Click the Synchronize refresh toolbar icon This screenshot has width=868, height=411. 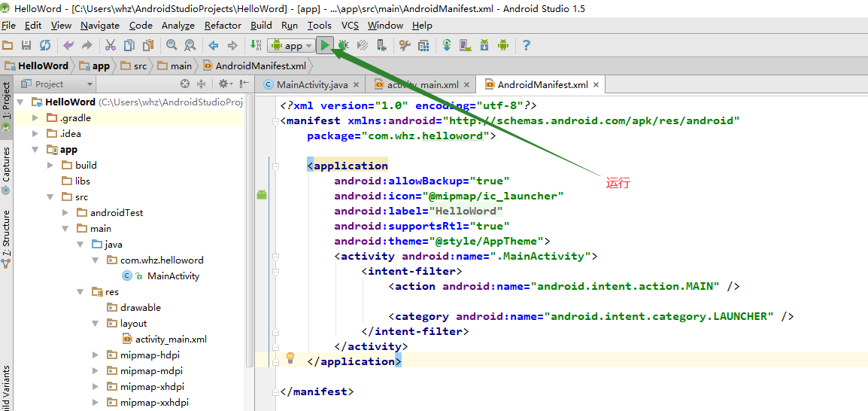point(45,45)
